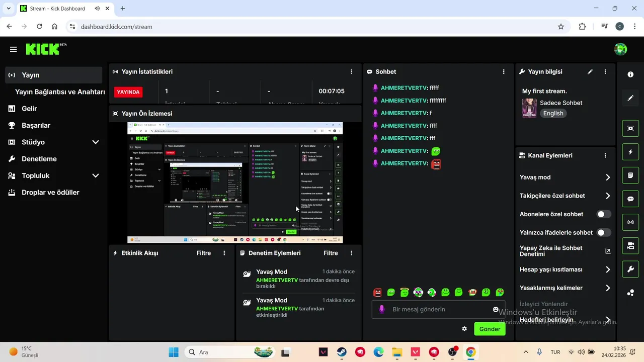The width and height of the screenshot is (644, 362).
Task: Click the red YAYINDA live badge
Action: tap(128, 92)
